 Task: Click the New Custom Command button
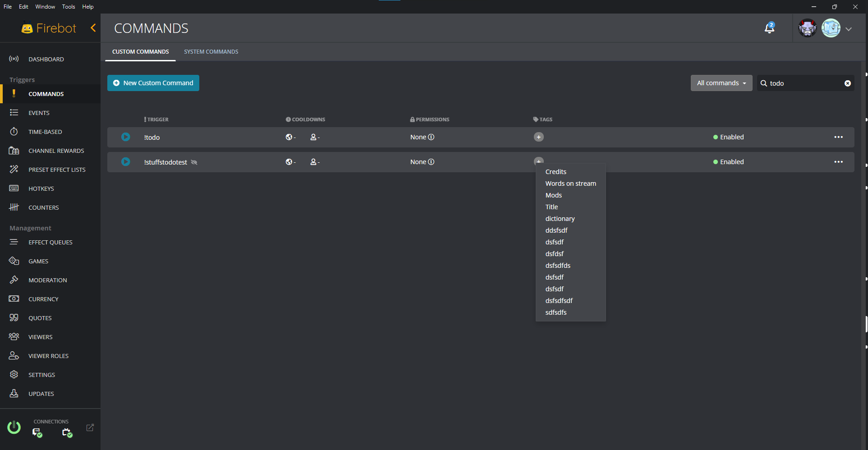pos(153,83)
